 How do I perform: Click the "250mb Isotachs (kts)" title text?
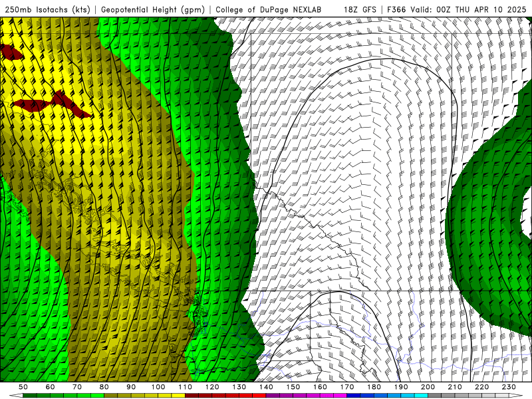(x=47, y=9)
